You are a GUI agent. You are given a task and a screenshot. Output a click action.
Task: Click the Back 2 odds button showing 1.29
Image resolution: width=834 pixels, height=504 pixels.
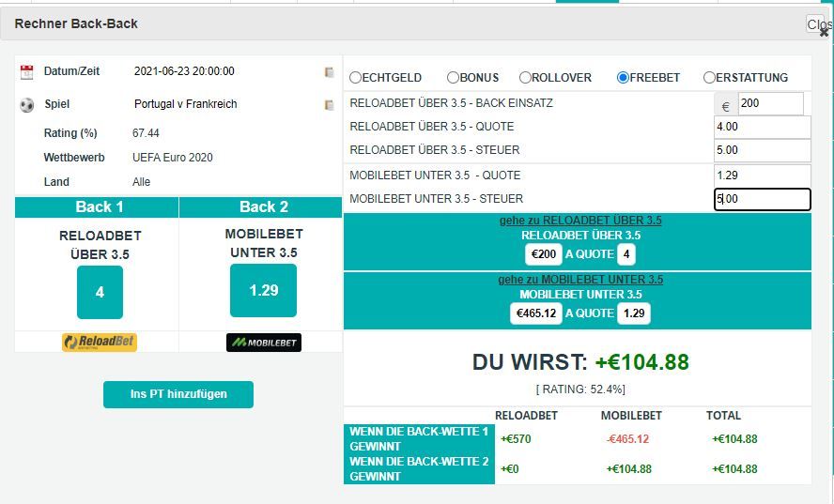pos(263,291)
